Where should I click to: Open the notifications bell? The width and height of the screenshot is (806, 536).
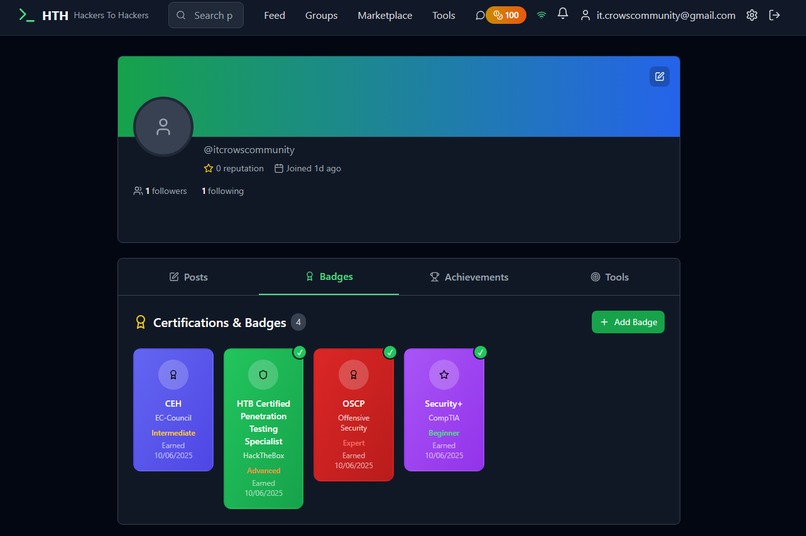point(563,14)
